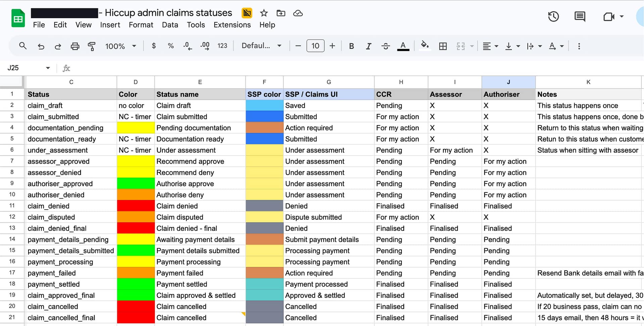Image resolution: width=644 pixels, height=326 pixels.
Task: Open the fill color picker
Action: click(x=425, y=46)
